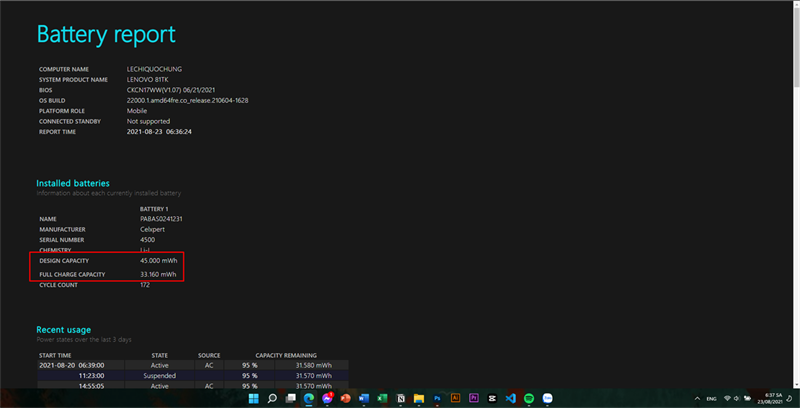
Task: Click the "Recent usage" heading
Action: point(64,330)
